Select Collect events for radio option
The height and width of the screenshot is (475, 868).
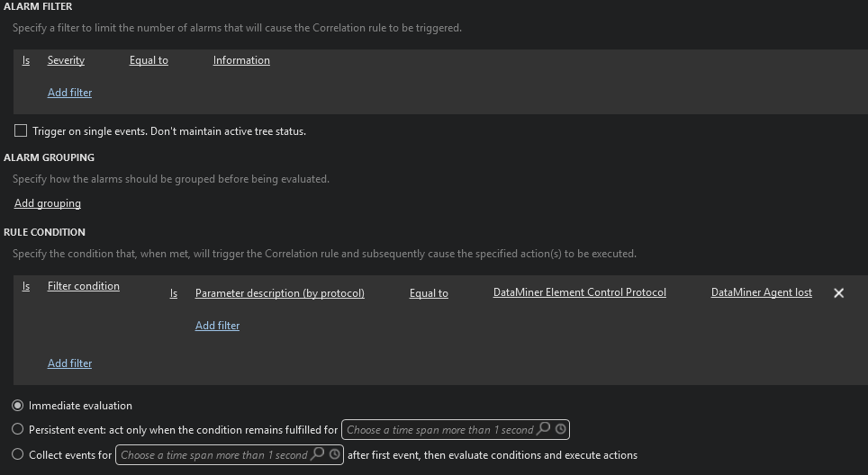coord(18,454)
